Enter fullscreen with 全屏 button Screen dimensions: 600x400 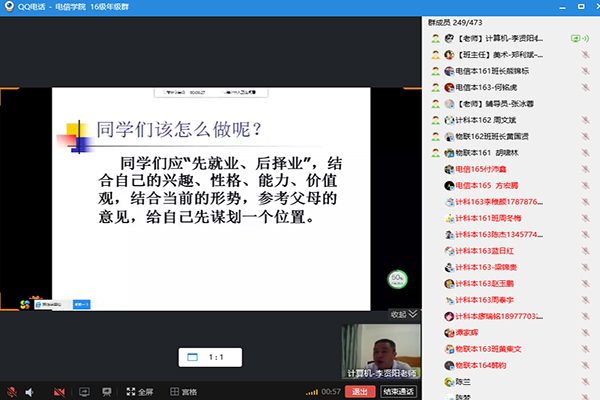(139, 391)
